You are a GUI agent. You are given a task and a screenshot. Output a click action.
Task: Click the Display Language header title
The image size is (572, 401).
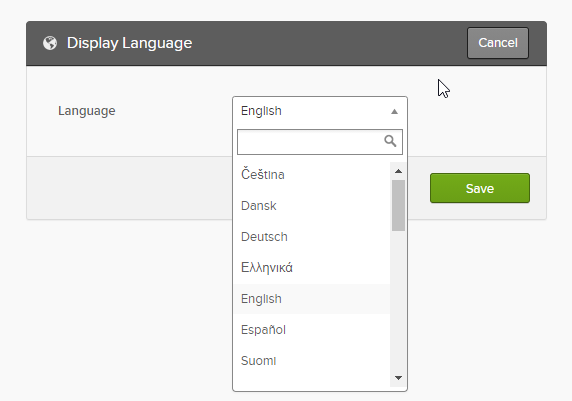tap(130, 43)
